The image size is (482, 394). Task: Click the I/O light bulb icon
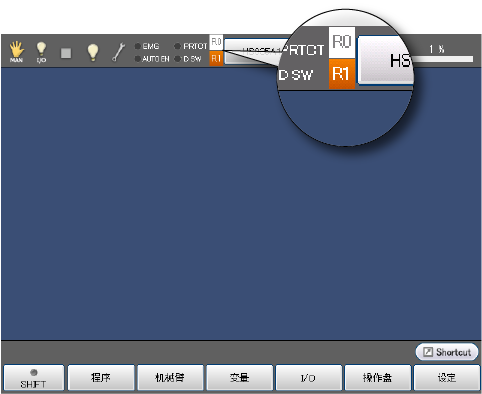coord(41,52)
